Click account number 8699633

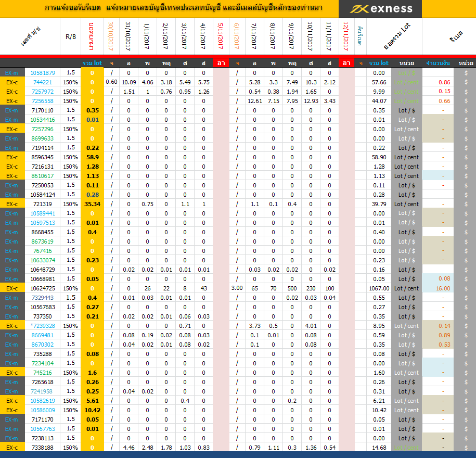43,138
